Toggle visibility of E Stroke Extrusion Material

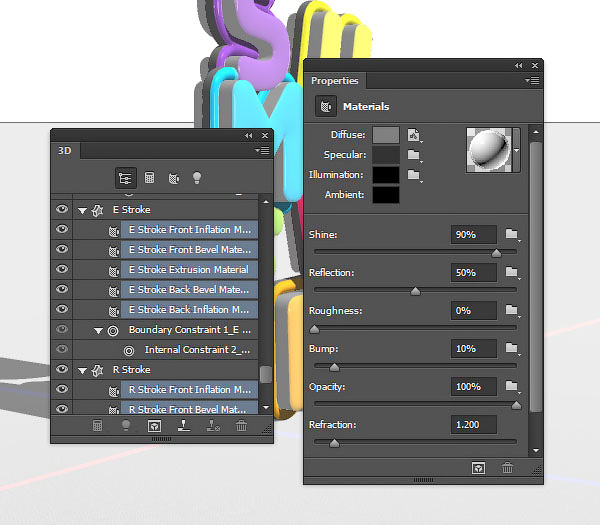pos(62,269)
